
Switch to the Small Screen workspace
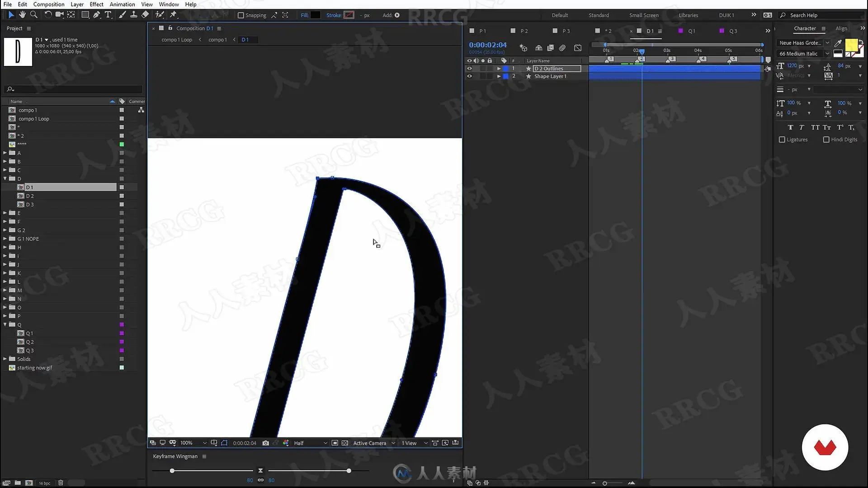tap(644, 15)
